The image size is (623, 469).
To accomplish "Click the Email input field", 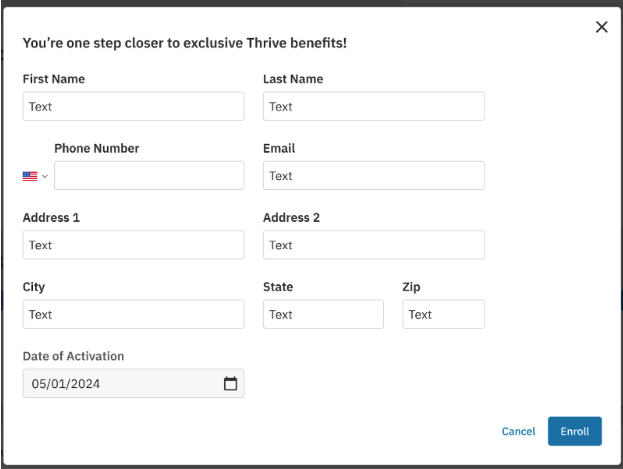I will point(374,176).
